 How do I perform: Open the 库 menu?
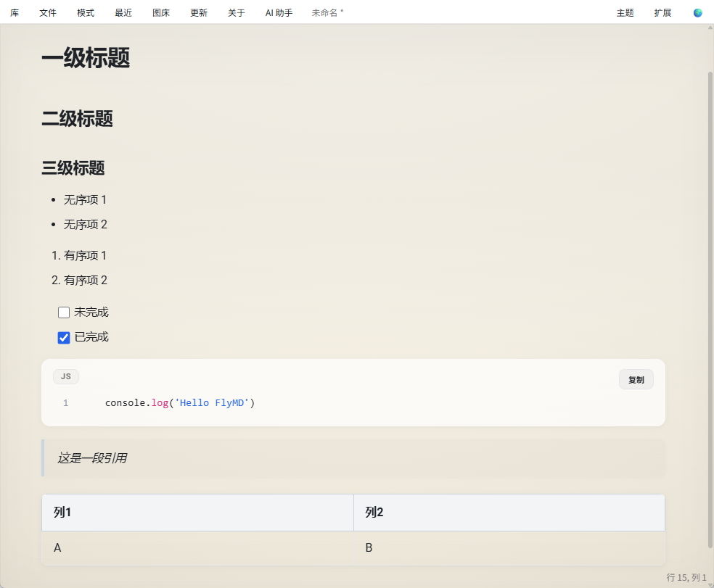[x=15, y=12]
